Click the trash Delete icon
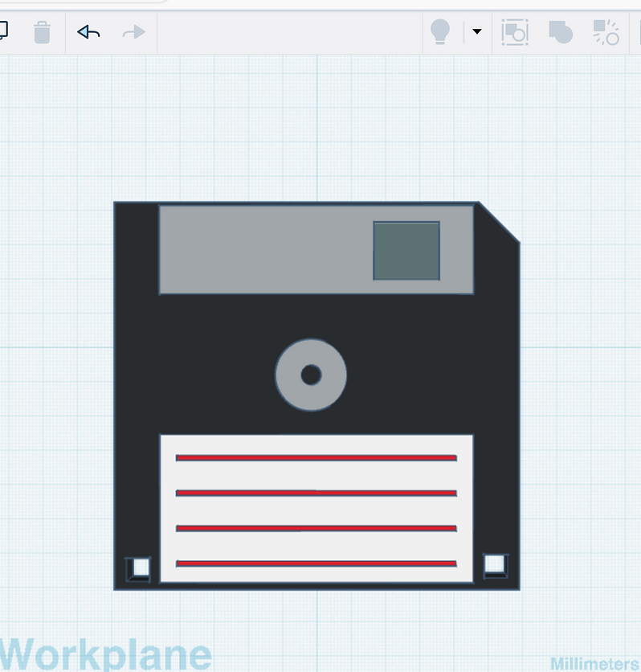641x672 pixels. tap(42, 32)
